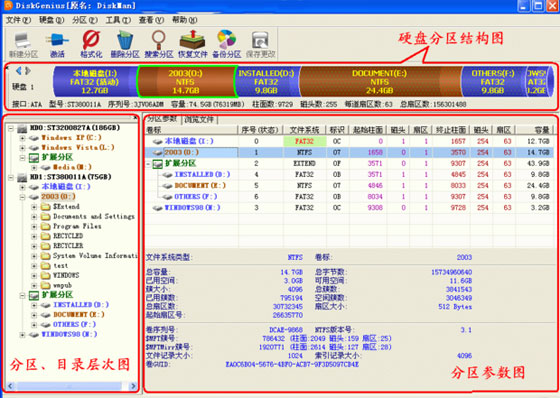This screenshot has width=560, height=398.
Task: Click the 新建分区 (new partition) toolbar icon
Action: tap(23, 44)
